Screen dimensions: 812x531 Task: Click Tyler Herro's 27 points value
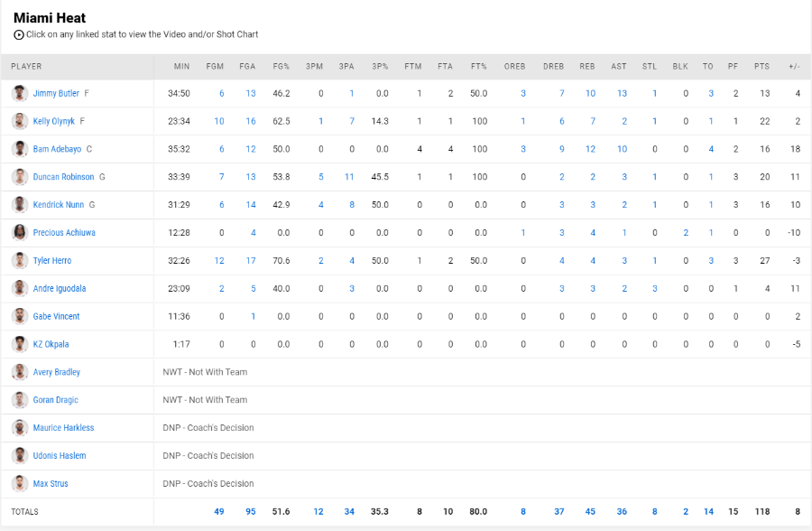pyautogui.click(x=765, y=261)
